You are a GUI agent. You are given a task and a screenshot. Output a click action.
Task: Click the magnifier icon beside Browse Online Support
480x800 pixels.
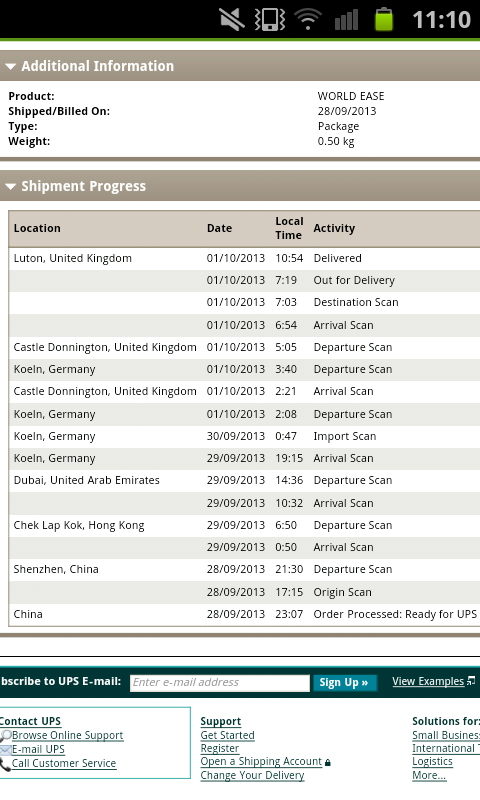click(x=6, y=736)
